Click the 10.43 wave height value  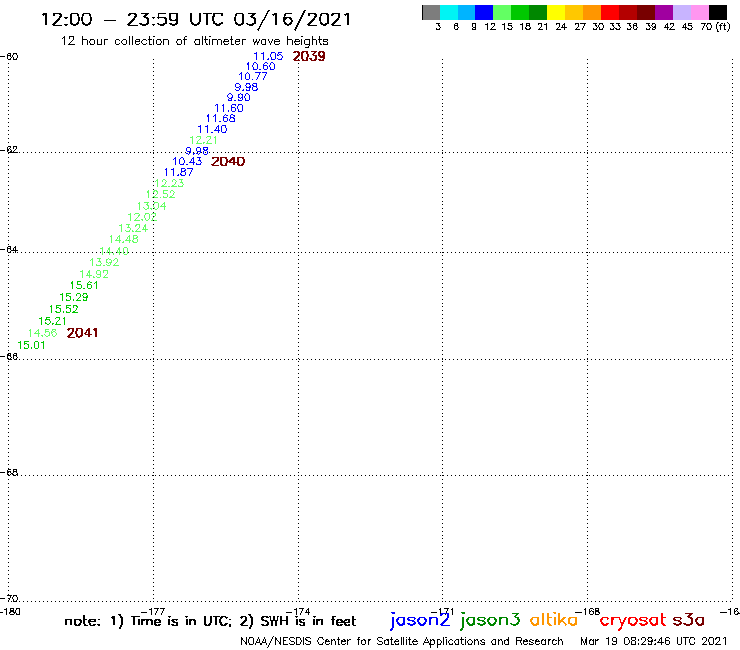tap(187, 161)
